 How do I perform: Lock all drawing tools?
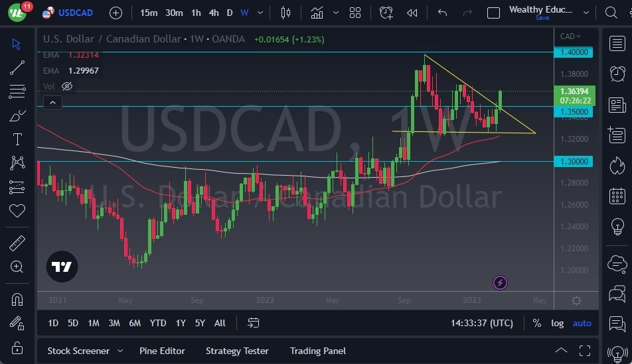point(17,347)
